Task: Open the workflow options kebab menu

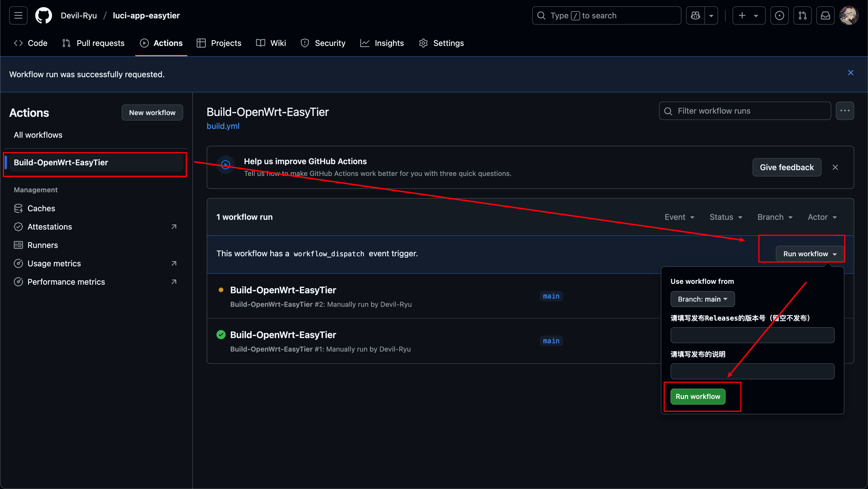Action: coord(845,110)
